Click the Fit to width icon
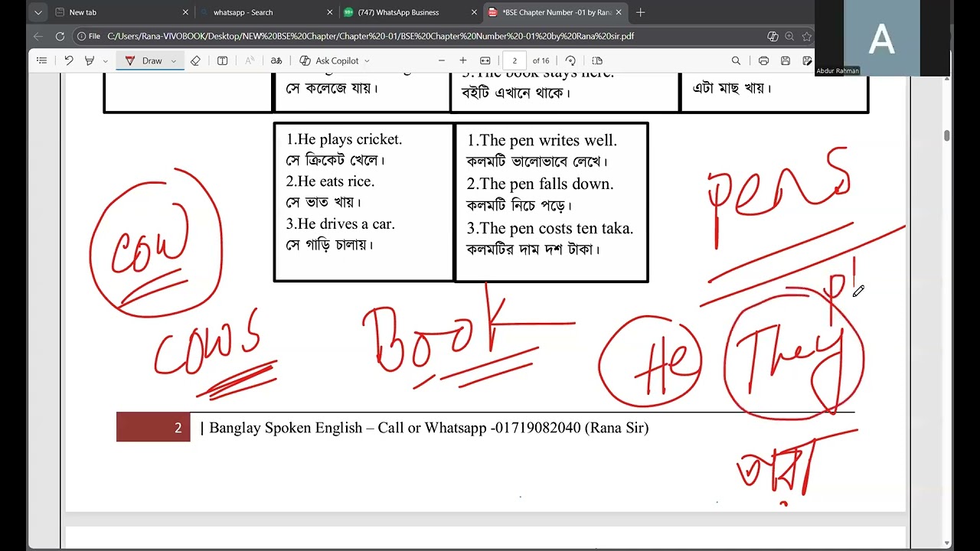980x551 pixels. (x=485, y=60)
